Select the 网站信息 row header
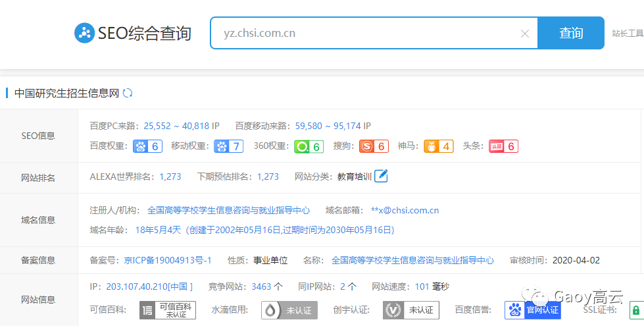Viewport: 644px width, 326px height. coord(39,300)
